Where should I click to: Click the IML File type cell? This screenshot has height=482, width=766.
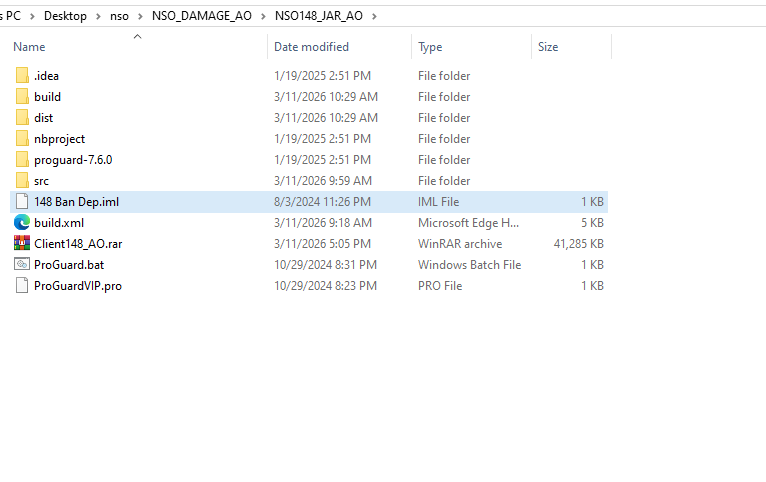pos(438,202)
